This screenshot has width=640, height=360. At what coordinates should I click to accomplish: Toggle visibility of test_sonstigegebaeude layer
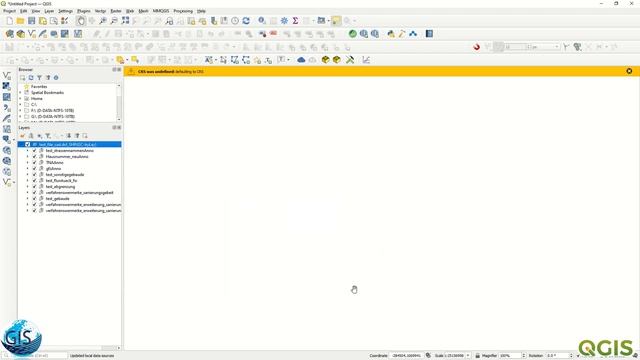tap(34, 175)
